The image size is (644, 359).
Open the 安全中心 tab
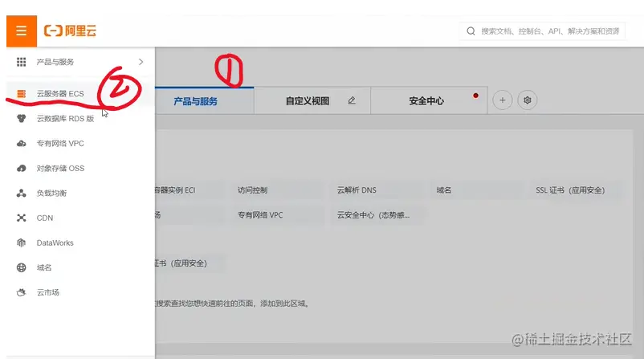[429, 101]
